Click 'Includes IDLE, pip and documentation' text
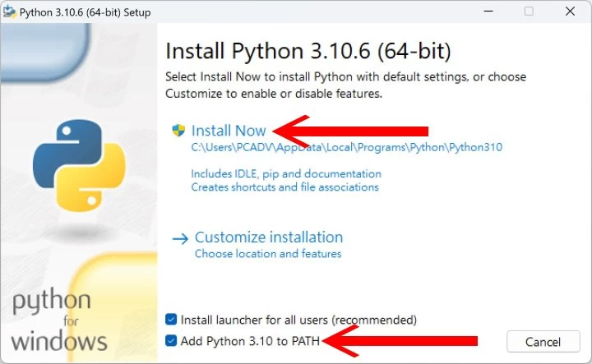592x364 pixels. click(x=286, y=173)
